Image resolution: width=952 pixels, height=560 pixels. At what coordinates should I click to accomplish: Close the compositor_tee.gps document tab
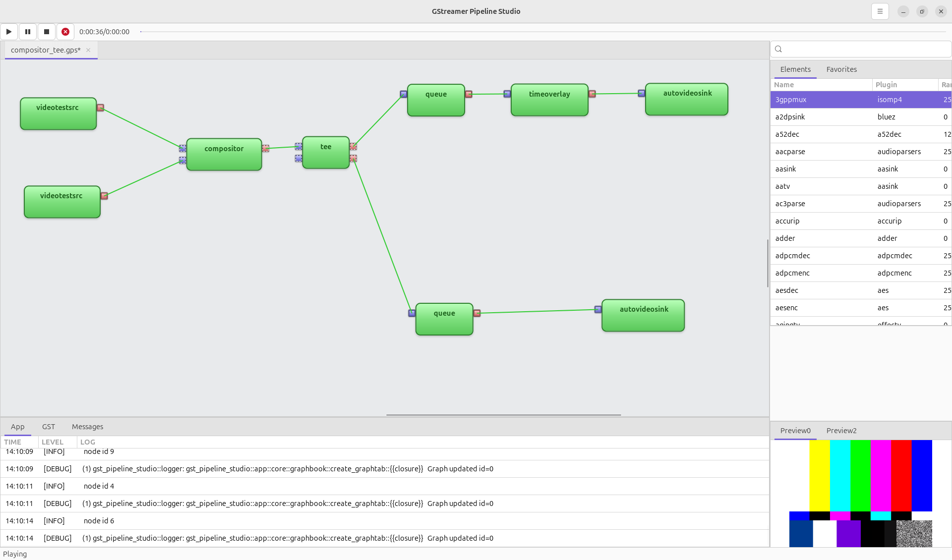coord(88,50)
